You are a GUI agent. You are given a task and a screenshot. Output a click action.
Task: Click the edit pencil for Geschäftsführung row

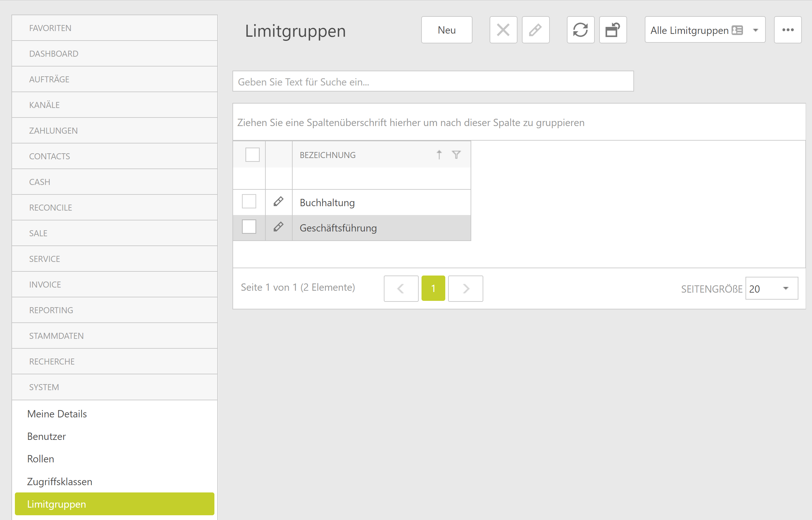(x=278, y=227)
